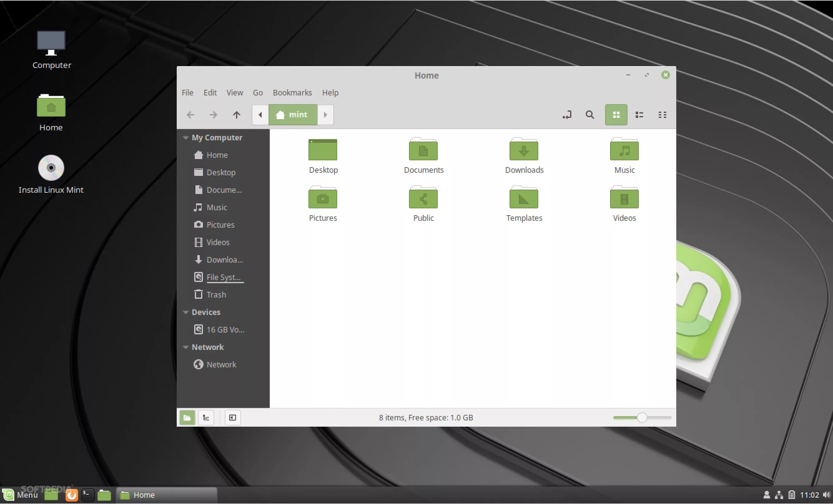Image resolution: width=833 pixels, height=504 pixels.
Task: Launch terminal from the taskbar
Action: pyautogui.click(x=87, y=495)
